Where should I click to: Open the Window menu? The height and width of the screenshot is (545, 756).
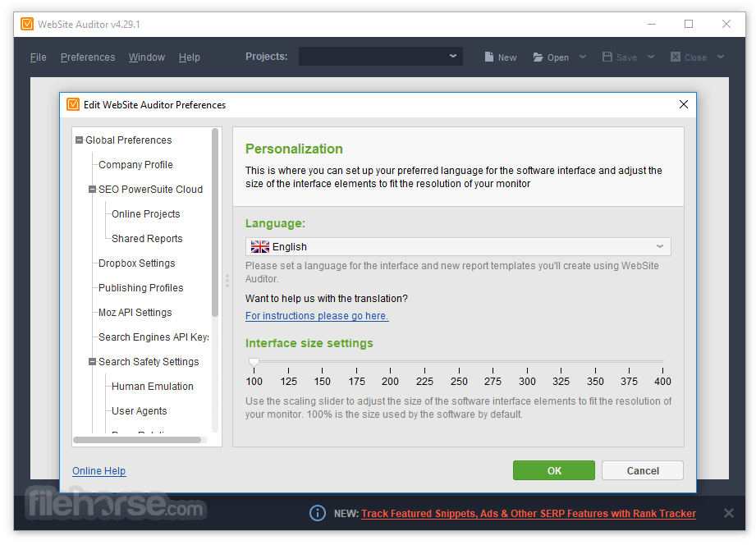[x=147, y=57]
